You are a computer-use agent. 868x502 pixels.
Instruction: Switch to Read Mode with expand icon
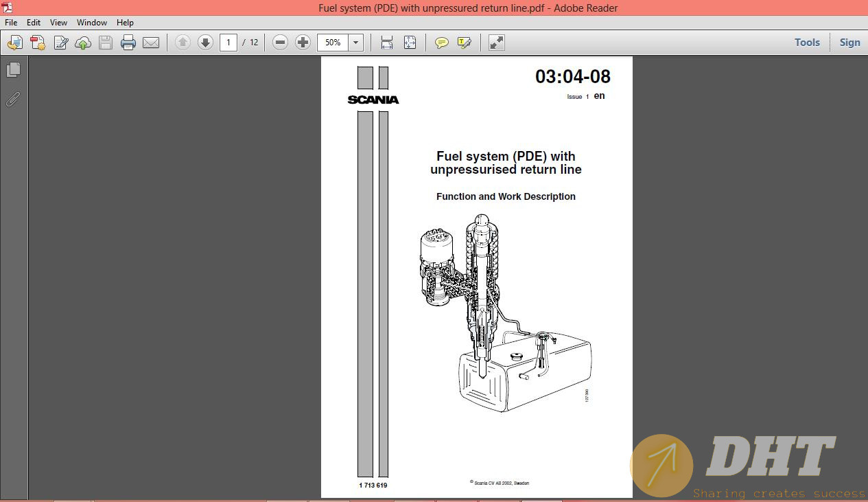[x=497, y=43]
